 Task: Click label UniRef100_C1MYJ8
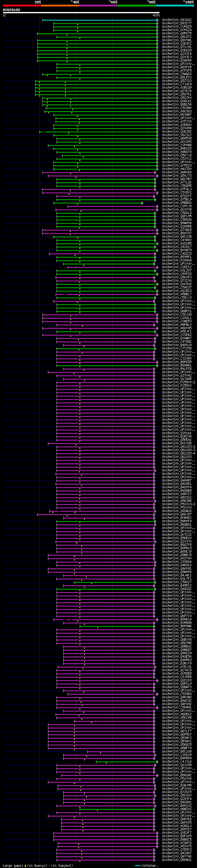[176, 206]
